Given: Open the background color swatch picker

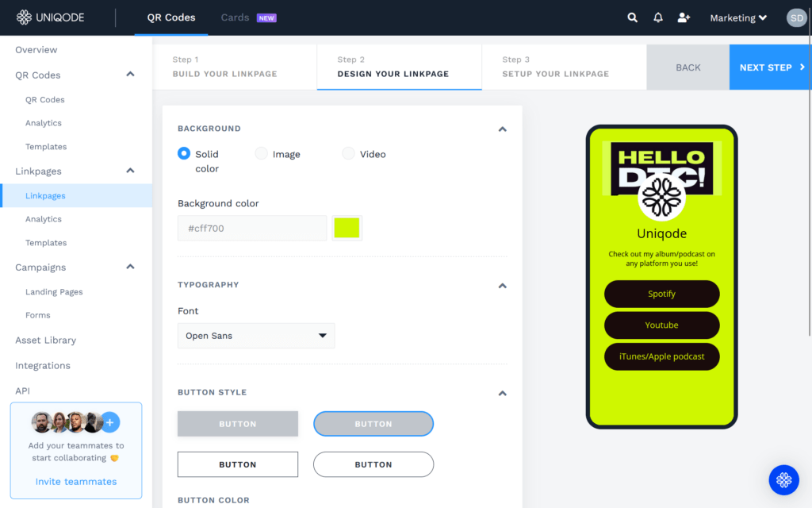Looking at the screenshot, I should pos(347,228).
